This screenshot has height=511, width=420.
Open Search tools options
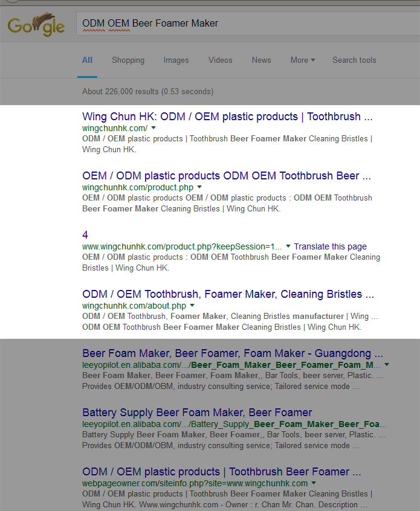pos(354,60)
